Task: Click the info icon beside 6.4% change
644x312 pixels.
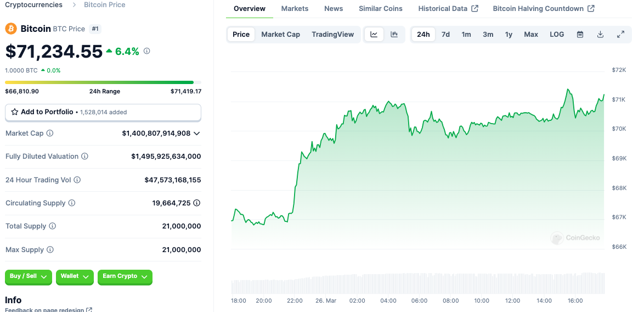Action: [147, 52]
